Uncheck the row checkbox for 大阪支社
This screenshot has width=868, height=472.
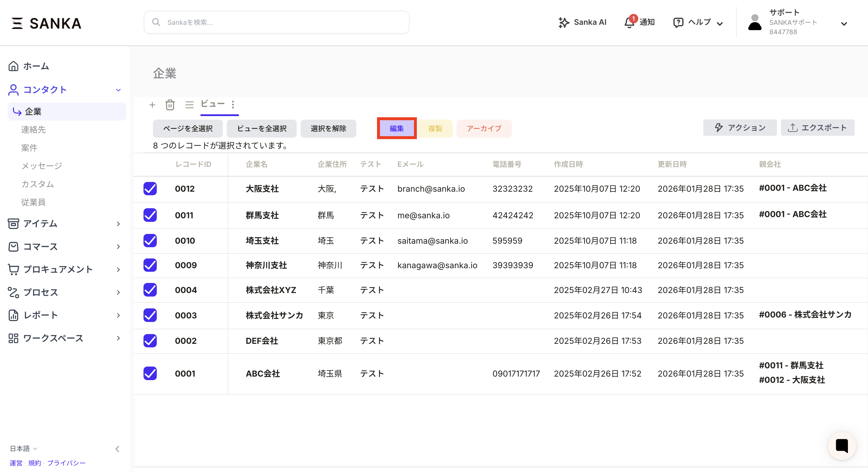click(x=150, y=189)
